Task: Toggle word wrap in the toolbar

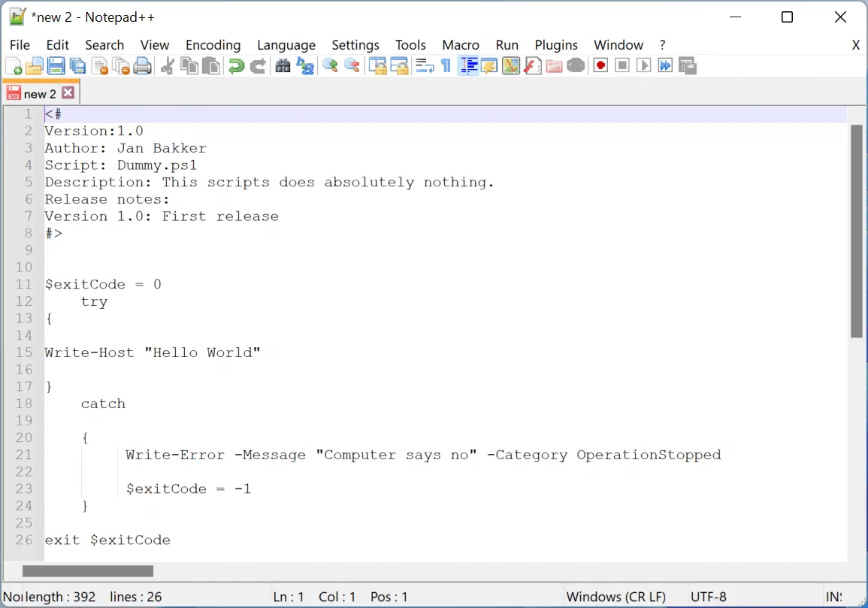Action: tap(425, 66)
